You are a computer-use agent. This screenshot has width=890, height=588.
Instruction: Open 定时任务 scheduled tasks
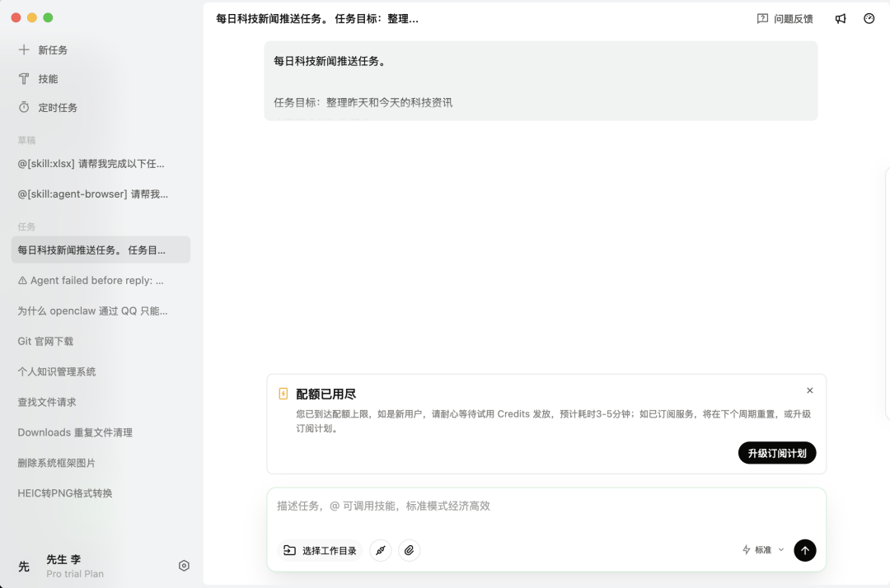[x=58, y=108]
